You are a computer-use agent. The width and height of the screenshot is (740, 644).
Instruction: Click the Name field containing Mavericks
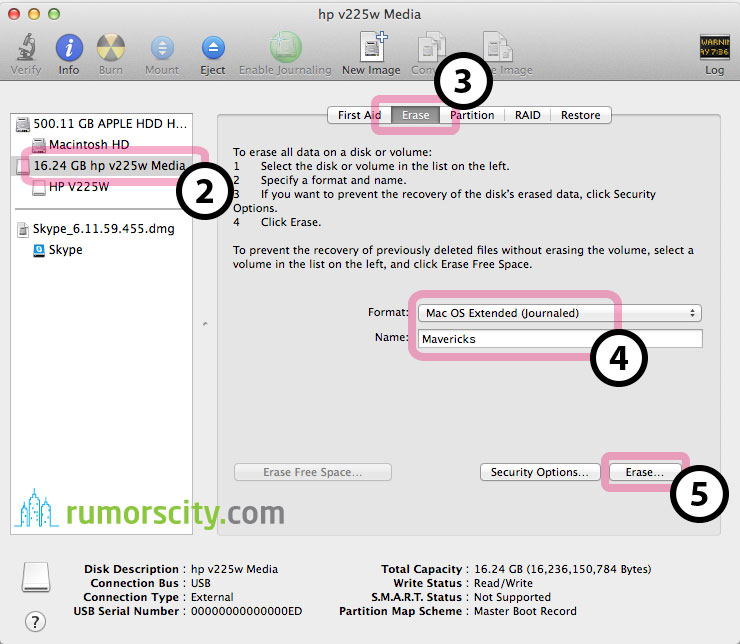coord(560,339)
